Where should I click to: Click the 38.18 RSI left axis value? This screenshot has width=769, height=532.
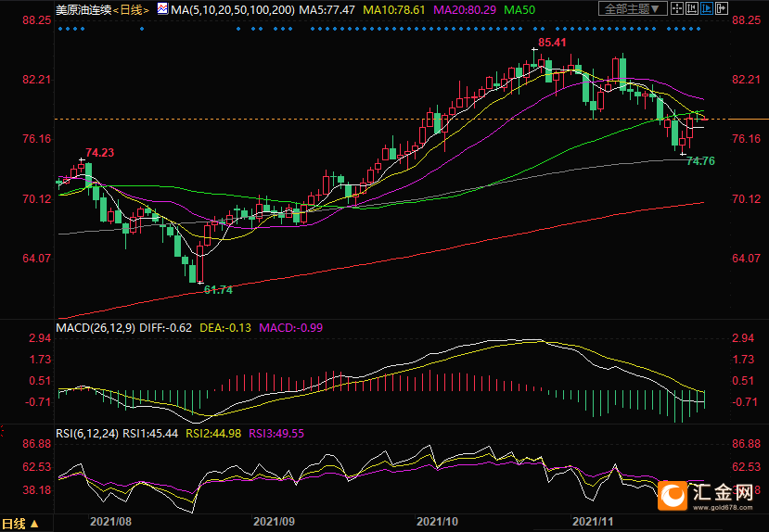(37, 490)
